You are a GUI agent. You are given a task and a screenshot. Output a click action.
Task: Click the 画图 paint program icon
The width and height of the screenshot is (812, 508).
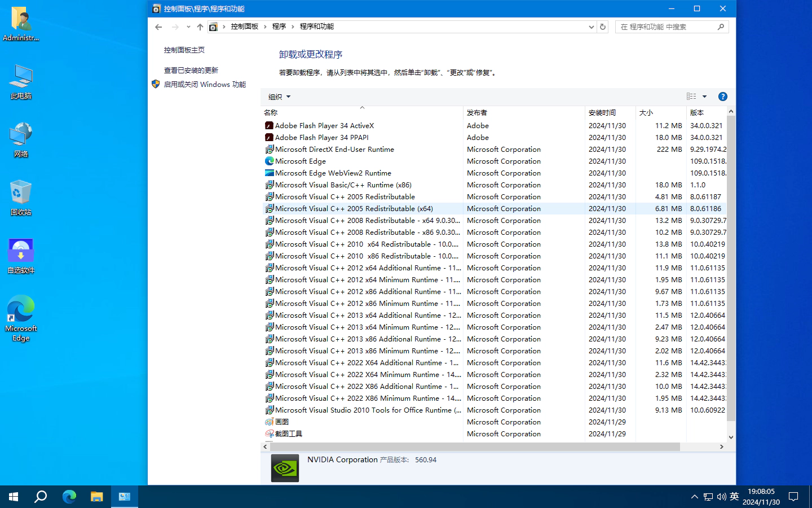[x=270, y=422]
